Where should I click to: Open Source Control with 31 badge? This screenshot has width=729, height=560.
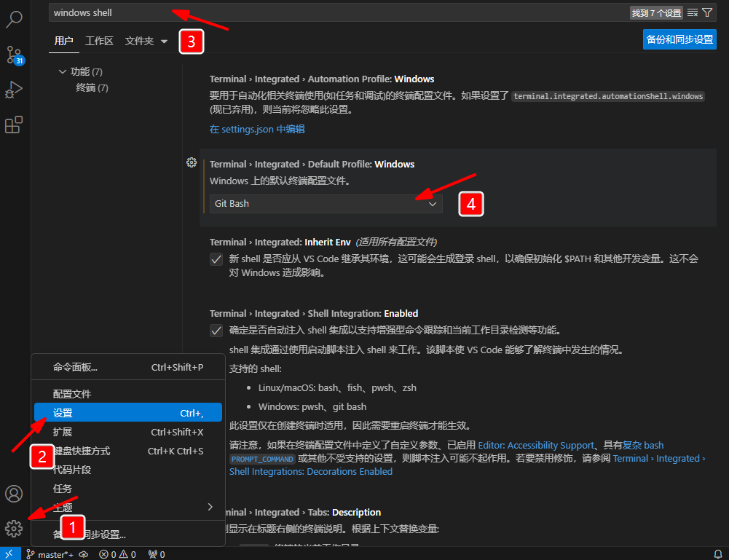(x=14, y=55)
